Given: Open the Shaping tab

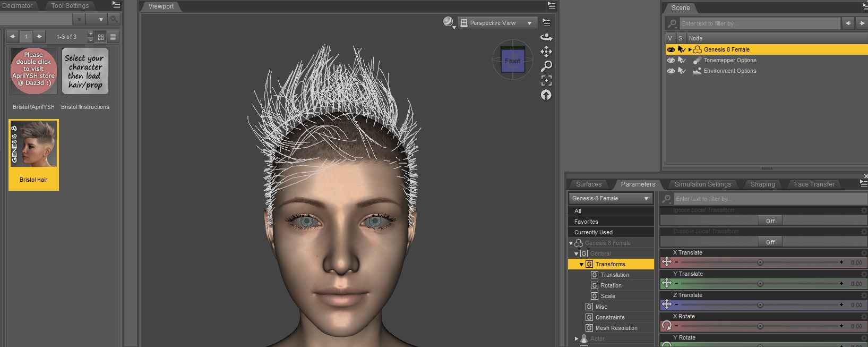Looking at the screenshot, I should click(762, 184).
